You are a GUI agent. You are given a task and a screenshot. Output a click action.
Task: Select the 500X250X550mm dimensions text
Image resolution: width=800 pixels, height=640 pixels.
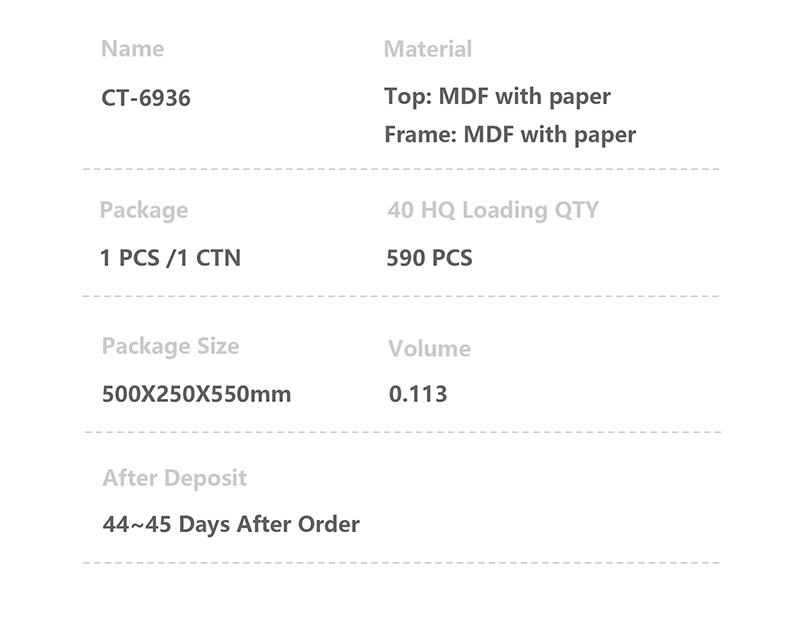[x=196, y=394]
